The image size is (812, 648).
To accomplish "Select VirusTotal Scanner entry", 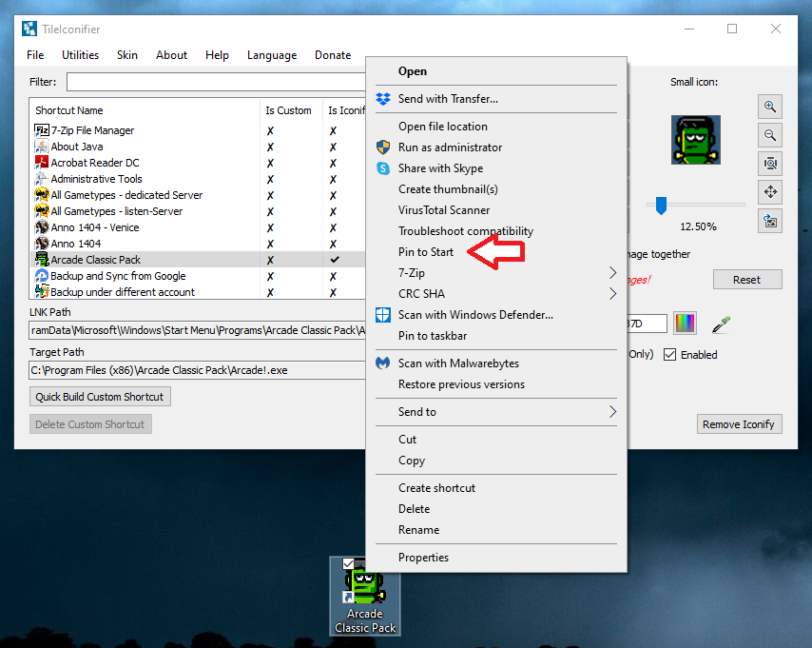I will click(444, 210).
